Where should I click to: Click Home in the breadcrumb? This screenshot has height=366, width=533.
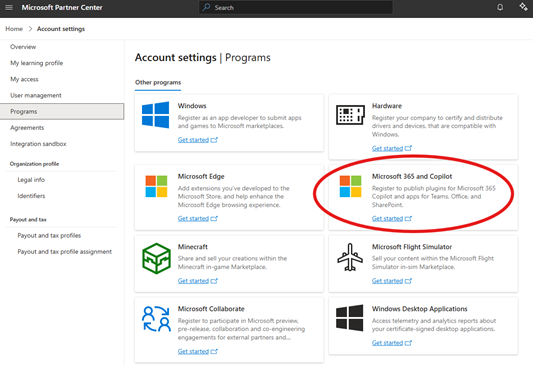[x=14, y=29]
